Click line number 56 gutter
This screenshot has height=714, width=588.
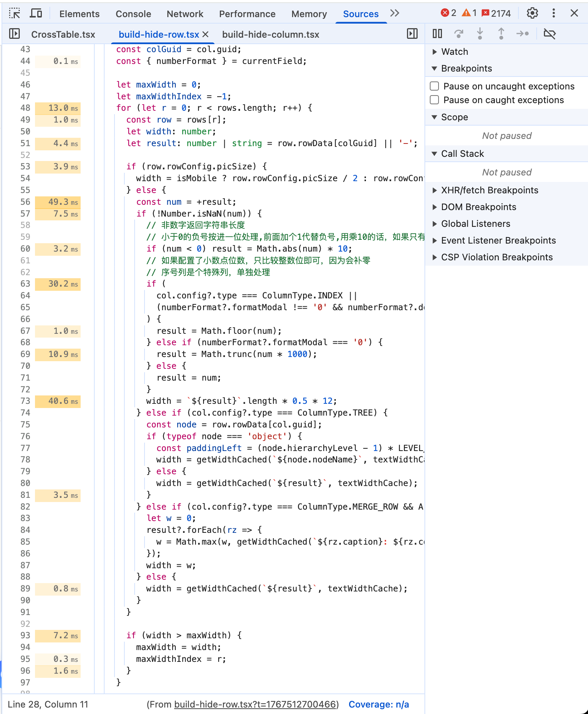pyautogui.click(x=25, y=202)
